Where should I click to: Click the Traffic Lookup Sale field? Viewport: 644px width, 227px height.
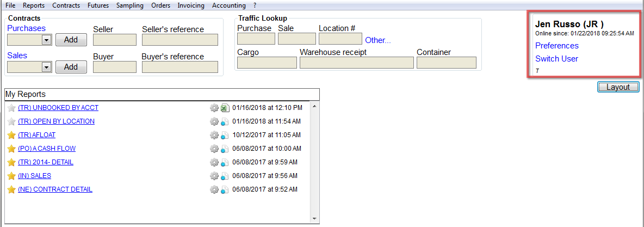297,39
